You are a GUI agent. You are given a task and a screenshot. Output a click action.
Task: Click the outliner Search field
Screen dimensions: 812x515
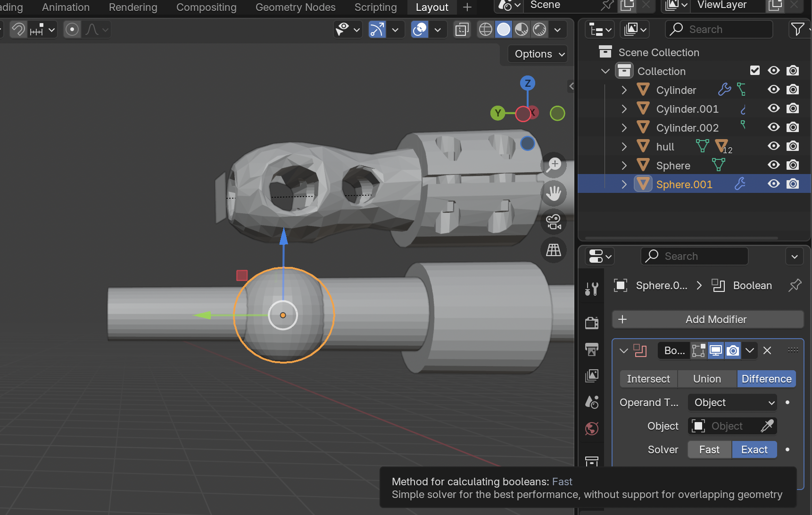click(720, 29)
